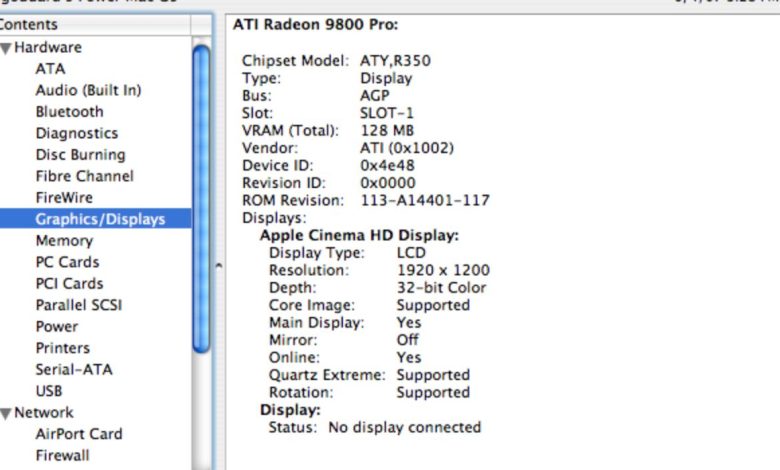Click the Resolution value 1920 x 1200

click(443, 270)
